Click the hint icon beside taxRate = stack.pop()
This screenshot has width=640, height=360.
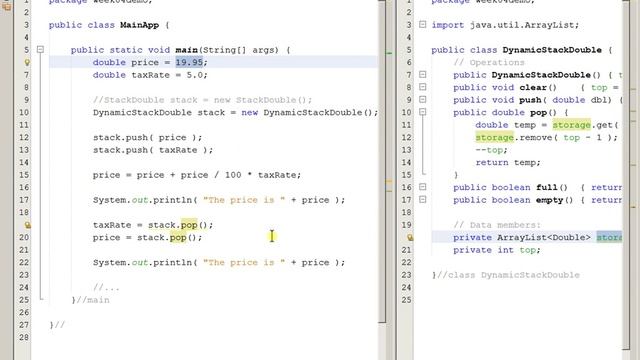coord(27,225)
